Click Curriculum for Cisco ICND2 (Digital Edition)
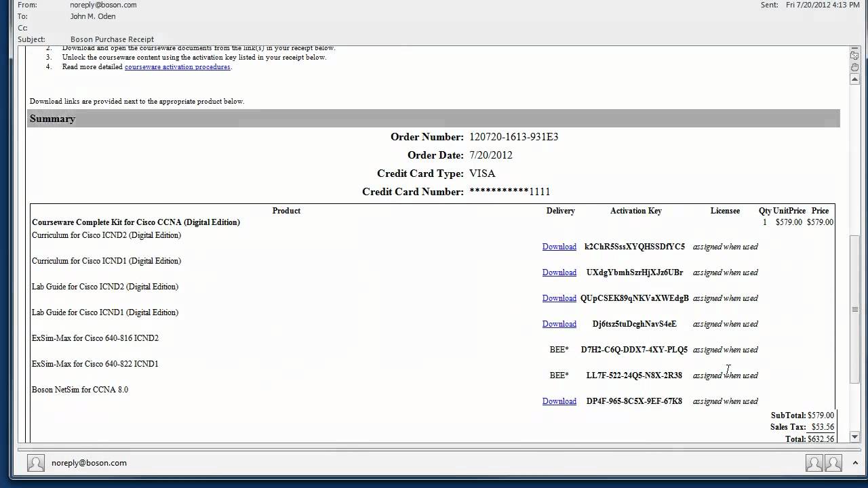The width and height of the screenshot is (868, 488). (x=106, y=235)
